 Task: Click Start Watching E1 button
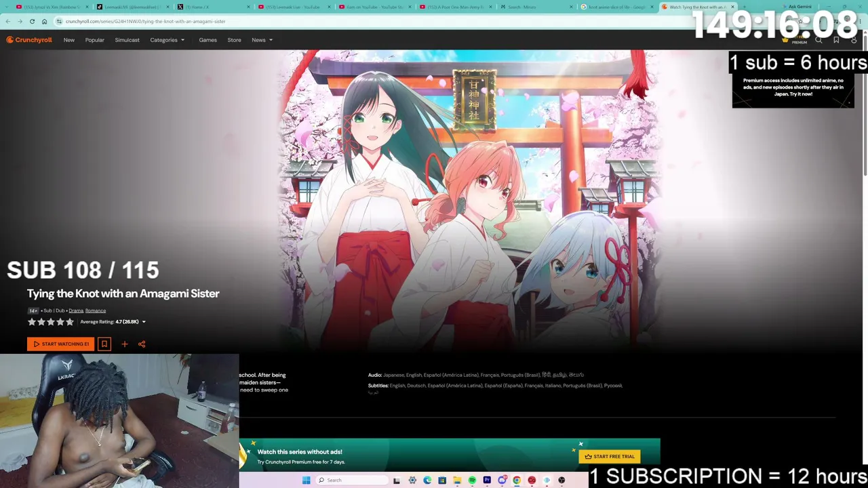coord(61,344)
